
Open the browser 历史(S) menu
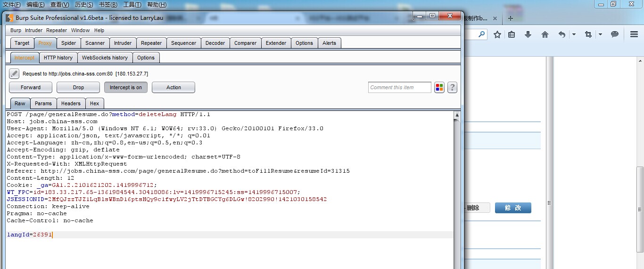[x=84, y=5]
